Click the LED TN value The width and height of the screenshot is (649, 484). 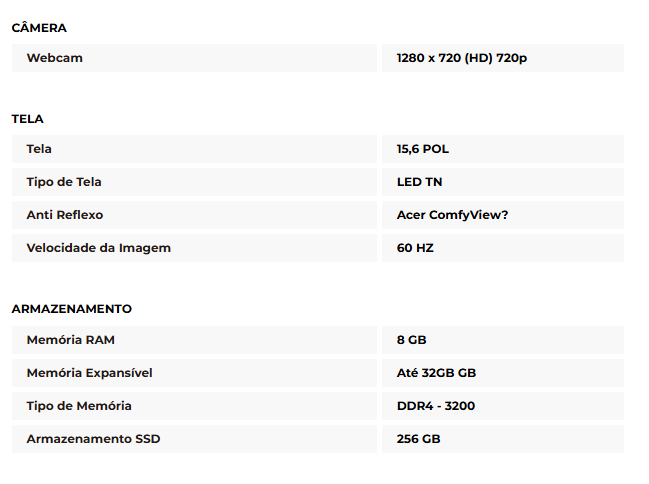[x=419, y=182]
